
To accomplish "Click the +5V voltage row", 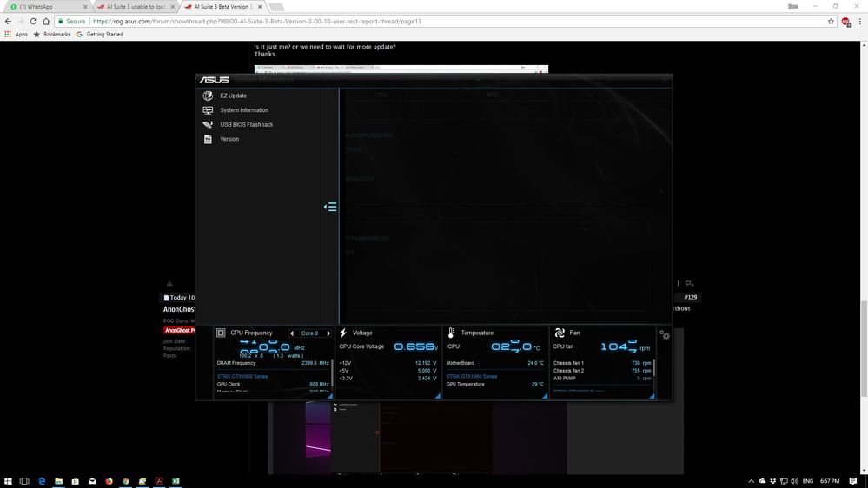I will (x=388, y=371).
